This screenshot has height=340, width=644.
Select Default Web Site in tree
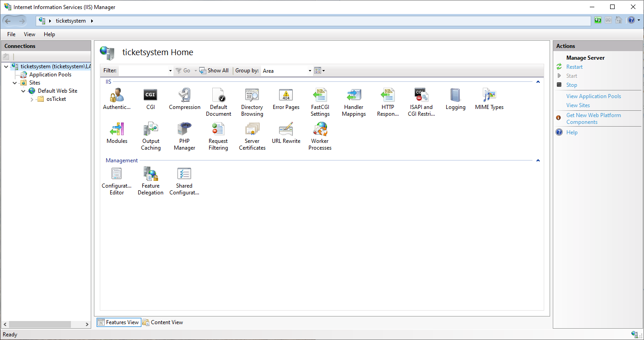[x=57, y=91]
